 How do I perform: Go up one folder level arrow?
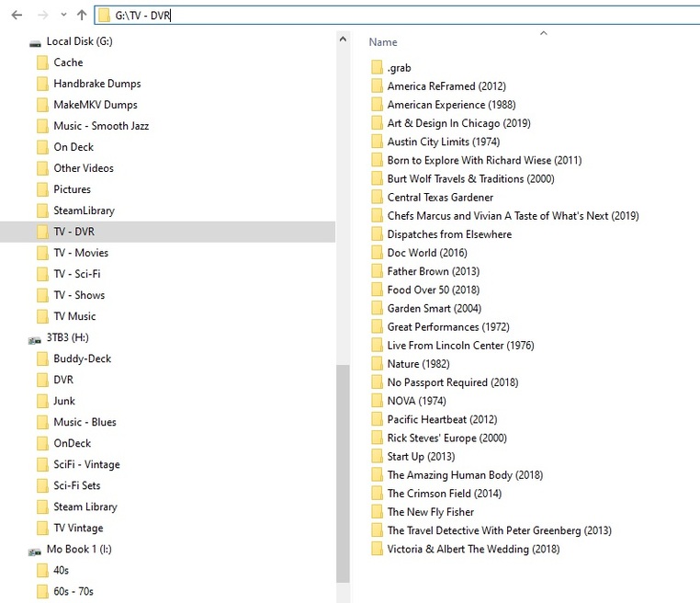pyautogui.click(x=82, y=15)
